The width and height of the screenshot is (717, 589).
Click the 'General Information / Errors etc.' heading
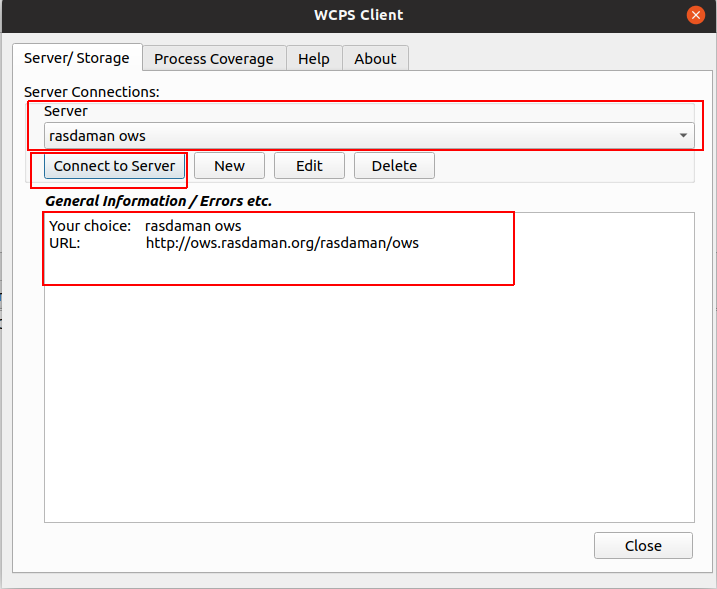click(159, 201)
